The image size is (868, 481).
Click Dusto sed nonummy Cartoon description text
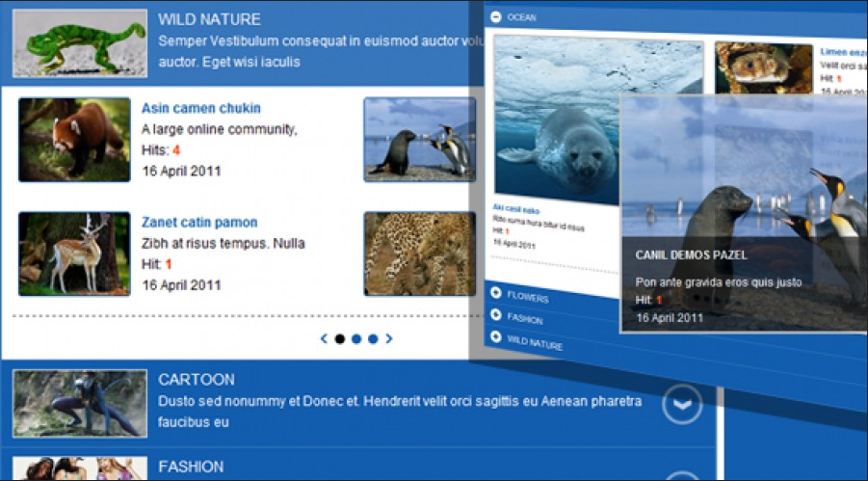coord(400,412)
